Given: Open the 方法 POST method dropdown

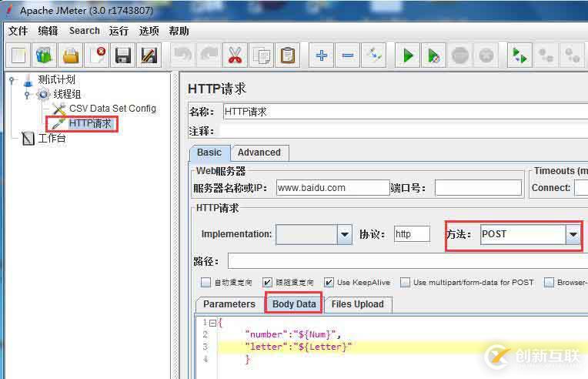Looking at the screenshot, I should (573, 234).
